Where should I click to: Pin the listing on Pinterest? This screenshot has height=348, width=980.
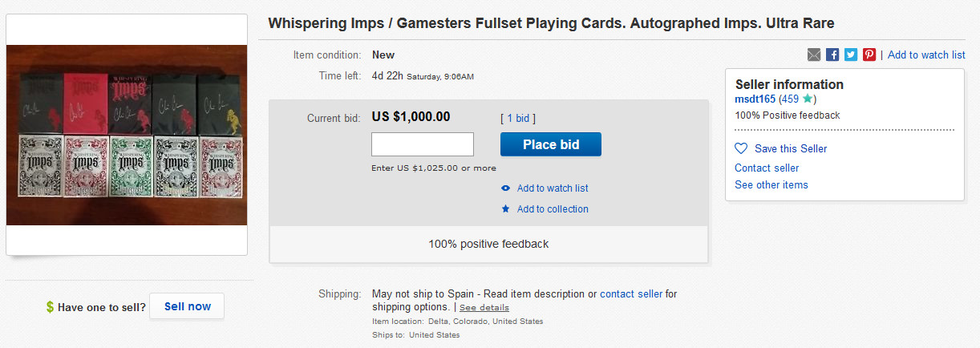point(869,55)
